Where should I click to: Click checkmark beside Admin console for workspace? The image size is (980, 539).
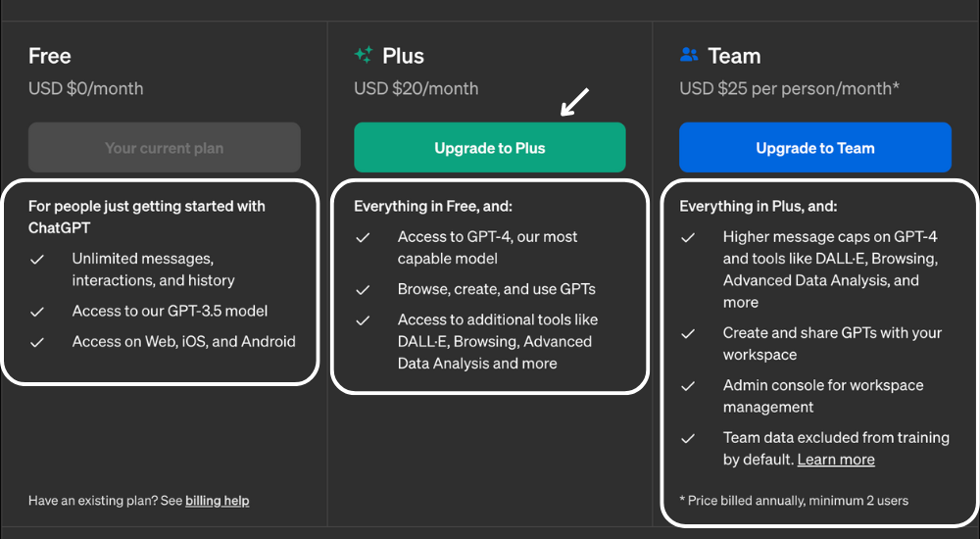[688, 386]
